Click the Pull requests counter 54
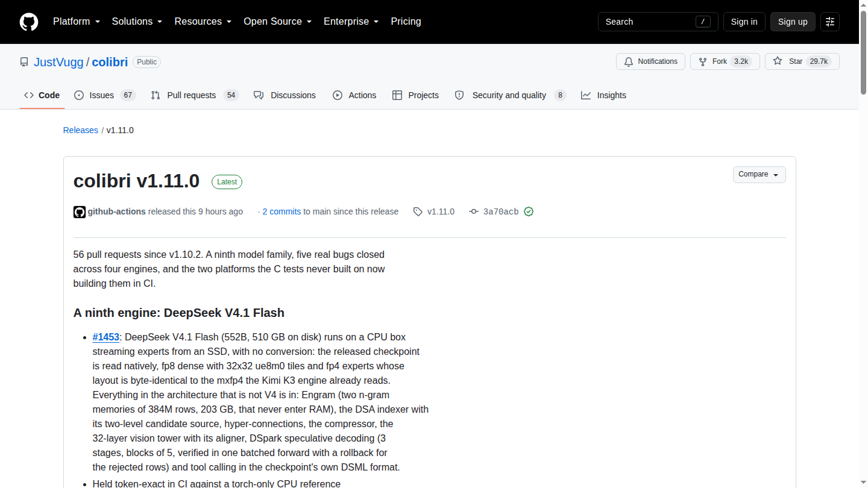 tap(231, 95)
